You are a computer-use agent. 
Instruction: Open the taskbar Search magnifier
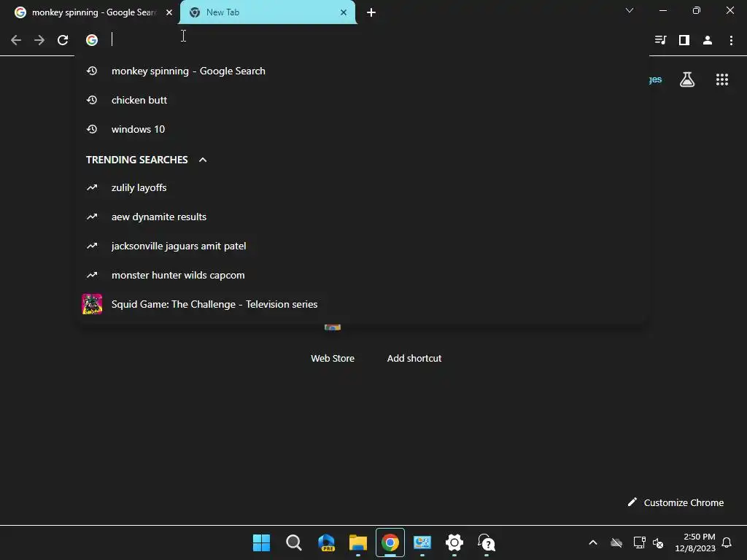pyautogui.click(x=293, y=542)
